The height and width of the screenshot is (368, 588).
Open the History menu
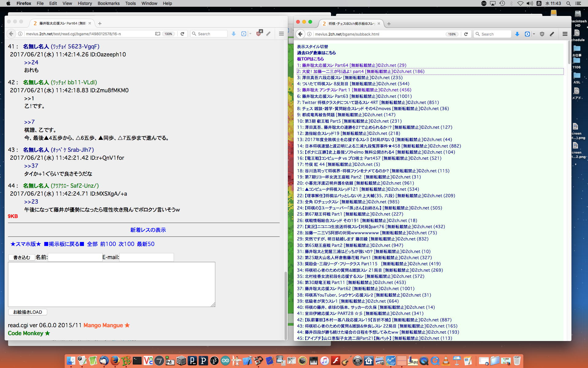tap(85, 3)
